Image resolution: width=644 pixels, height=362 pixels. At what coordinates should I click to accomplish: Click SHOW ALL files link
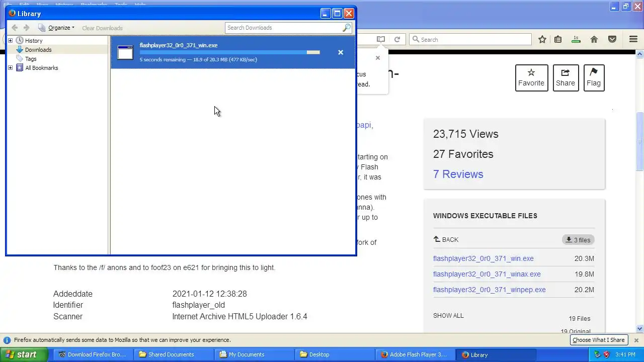[x=448, y=316]
